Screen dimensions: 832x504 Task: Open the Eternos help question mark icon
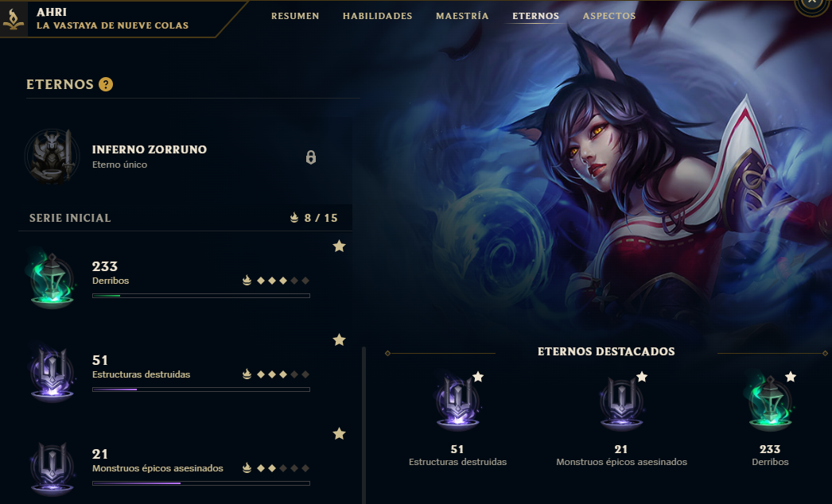tap(106, 84)
